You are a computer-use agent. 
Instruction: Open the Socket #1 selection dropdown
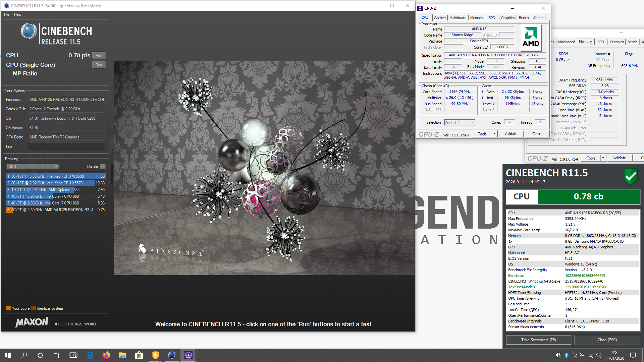[x=460, y=123]
